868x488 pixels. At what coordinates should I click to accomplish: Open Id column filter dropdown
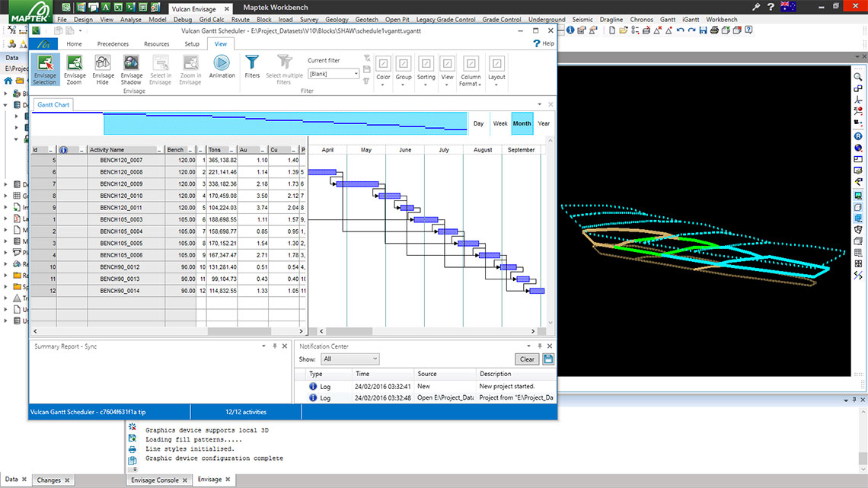(x=50, y=150)
